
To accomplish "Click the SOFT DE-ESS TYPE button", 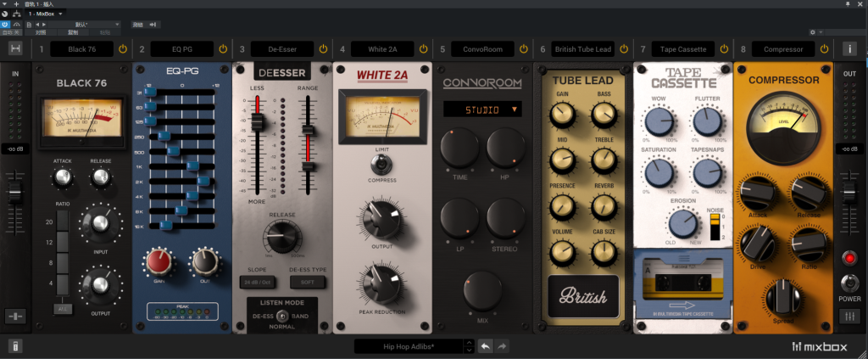I will (307, 282).
